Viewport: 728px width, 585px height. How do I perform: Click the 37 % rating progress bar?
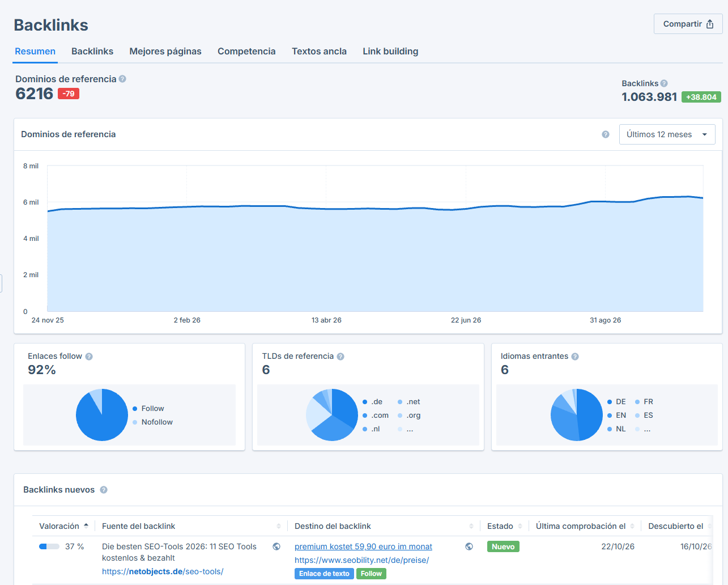(49, 546)
